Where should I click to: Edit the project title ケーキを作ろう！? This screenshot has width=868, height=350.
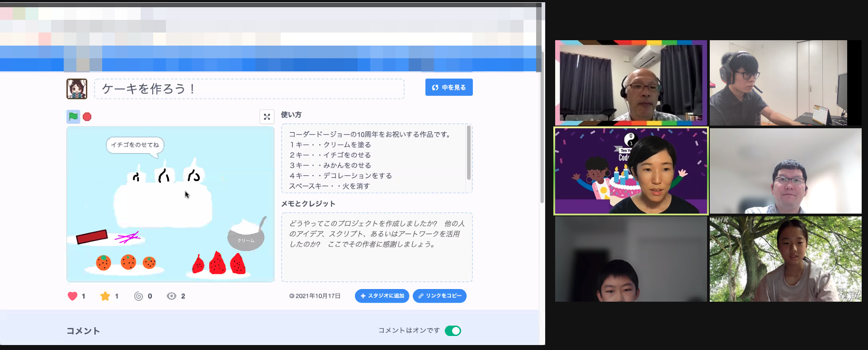(x=249, y=89)
